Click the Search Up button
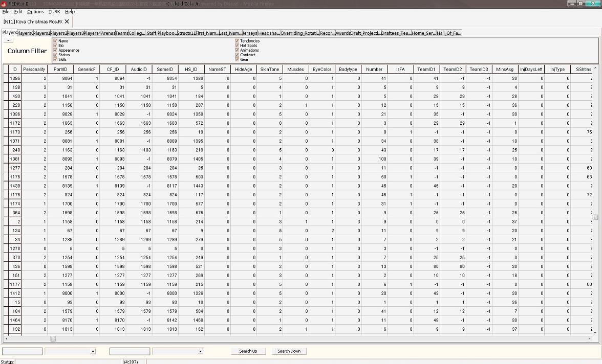The image size is (602, 364). click(x=248, y=351)
